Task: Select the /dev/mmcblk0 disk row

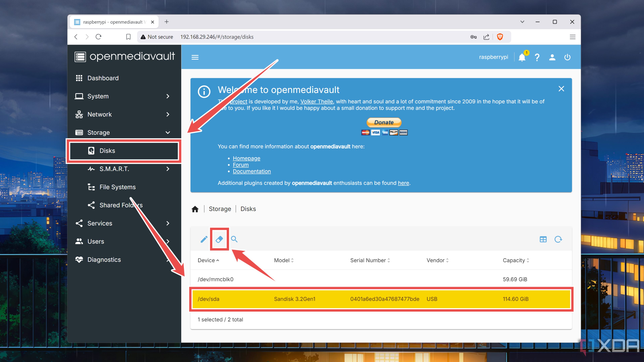Action: coord(381,279)
